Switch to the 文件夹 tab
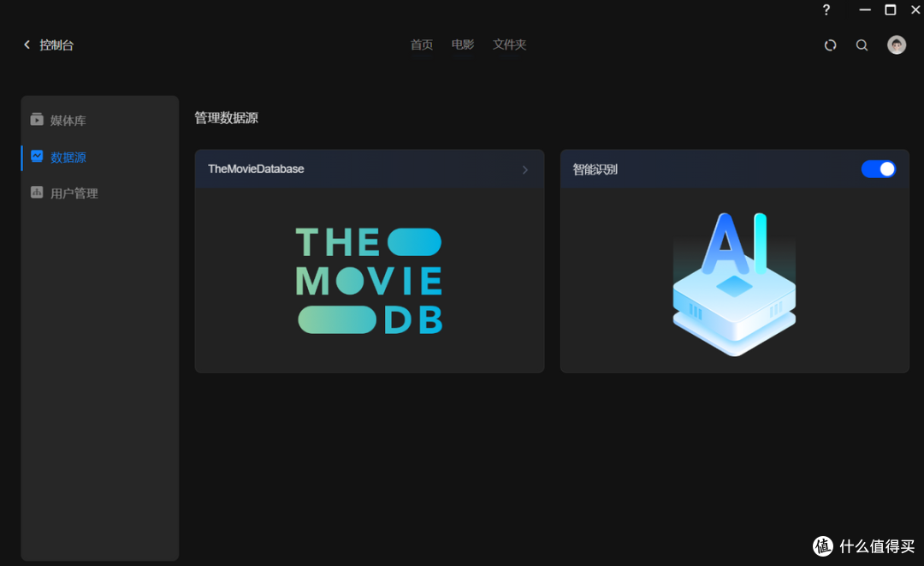924x566 pixels. [x=509, y=45]
